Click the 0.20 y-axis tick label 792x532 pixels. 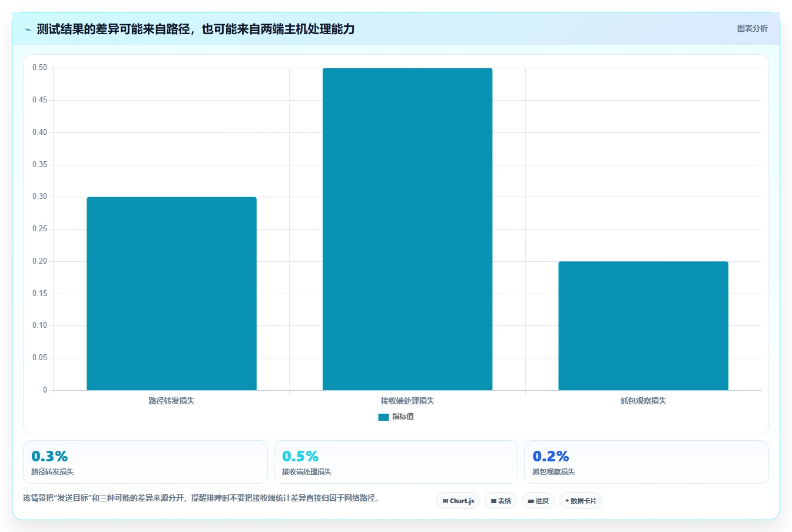coord(39,261)
